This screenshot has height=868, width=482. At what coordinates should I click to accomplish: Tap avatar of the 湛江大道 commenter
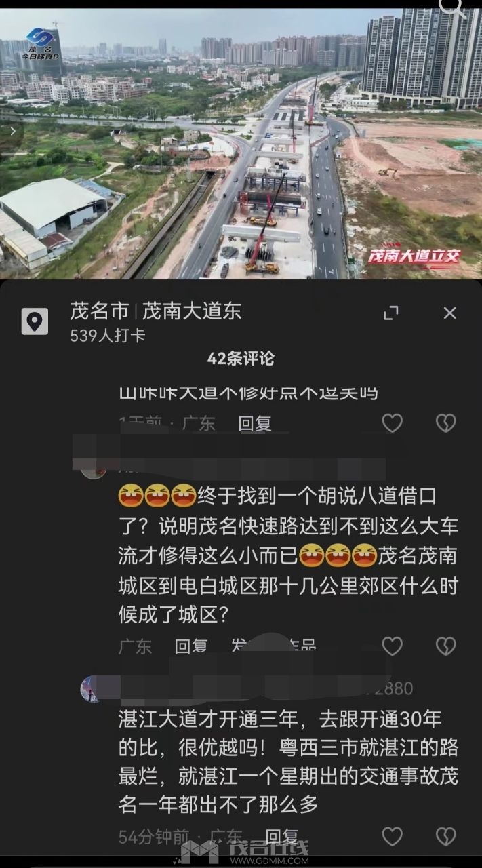(90, 689)
